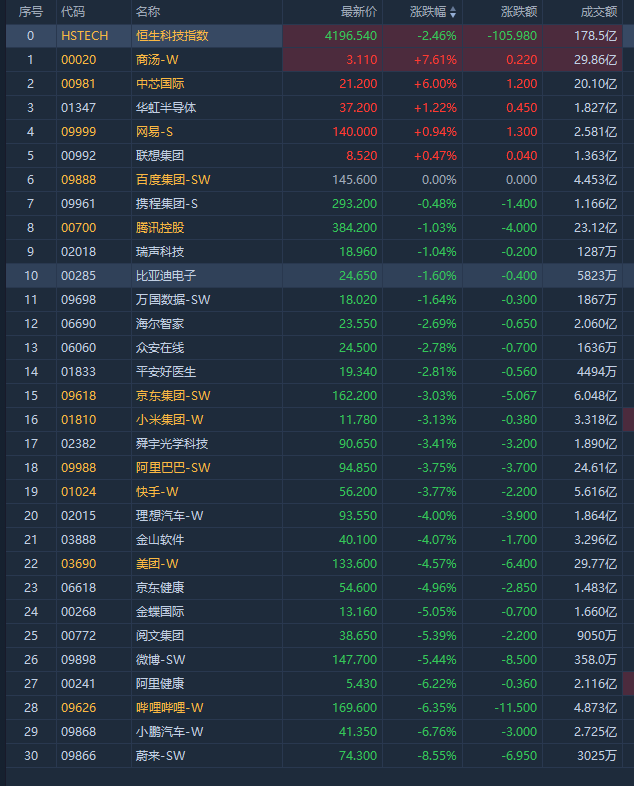Select 中芯国际 stock name
The width and height of the screenshot is (634, 786).
tap(160, 84)
